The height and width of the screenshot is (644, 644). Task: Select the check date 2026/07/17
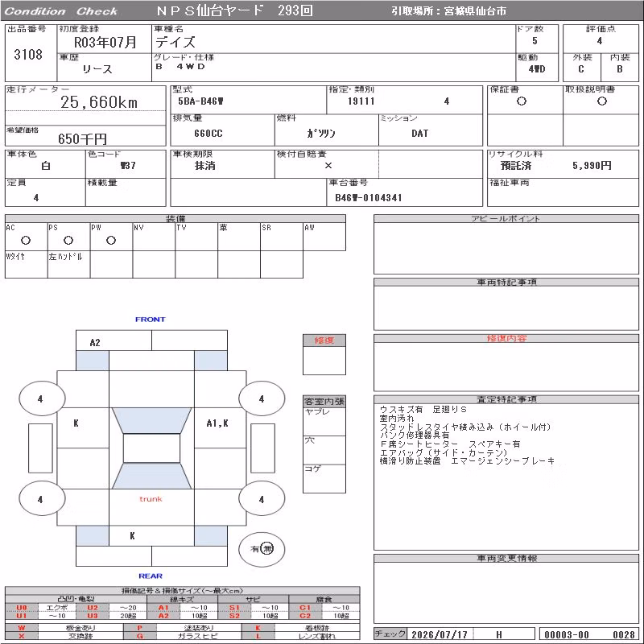(x=440, y=634)
